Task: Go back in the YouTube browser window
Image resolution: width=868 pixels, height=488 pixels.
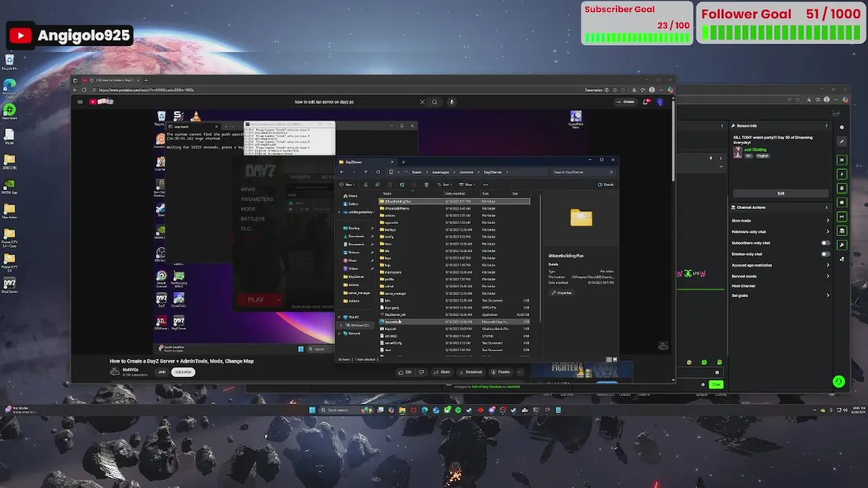Action: (75, 90)
